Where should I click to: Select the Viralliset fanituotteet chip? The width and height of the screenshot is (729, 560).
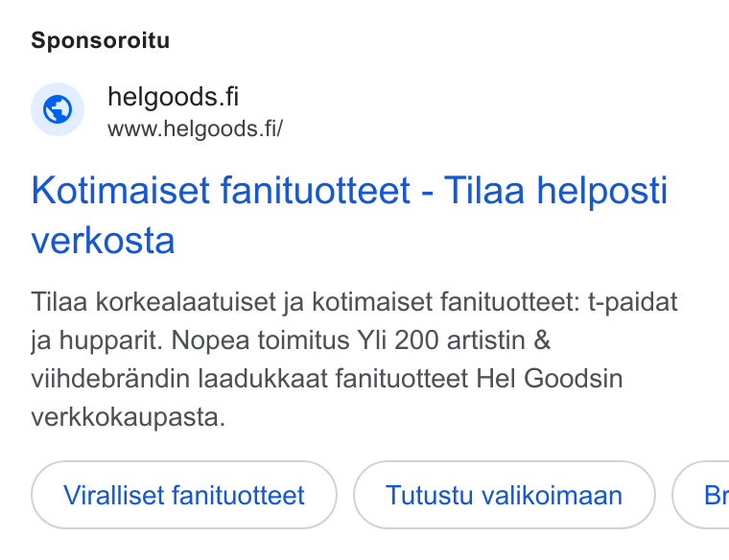(x=184, y=495)
